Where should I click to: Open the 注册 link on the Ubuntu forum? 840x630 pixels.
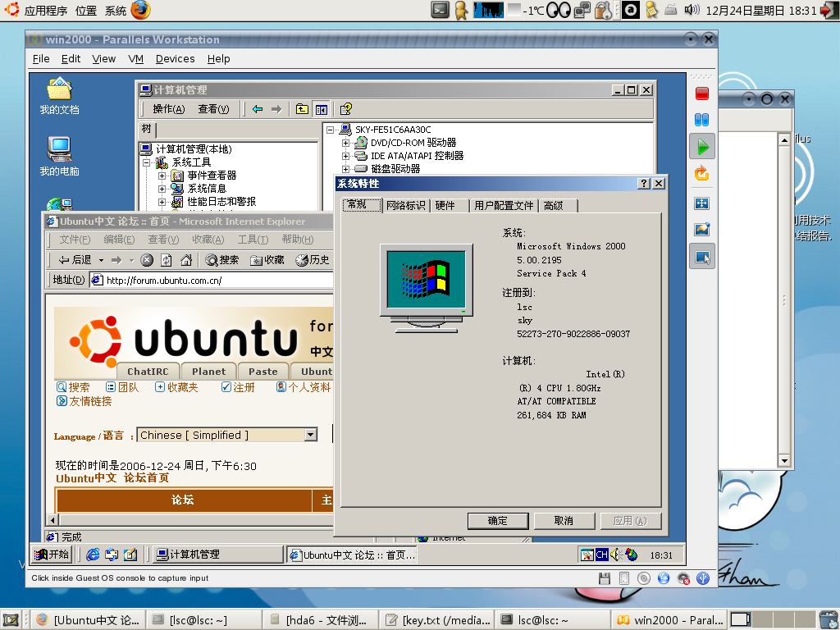[239, 387]
